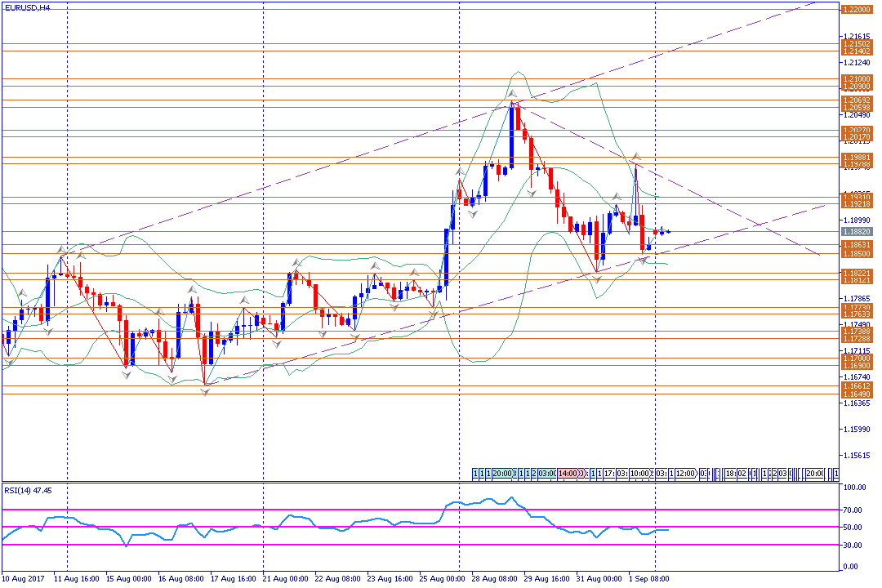The height and width of the screenshot is (588, 882).
Task: Click the 1.18631 support label
Action: tap(857, 245)
